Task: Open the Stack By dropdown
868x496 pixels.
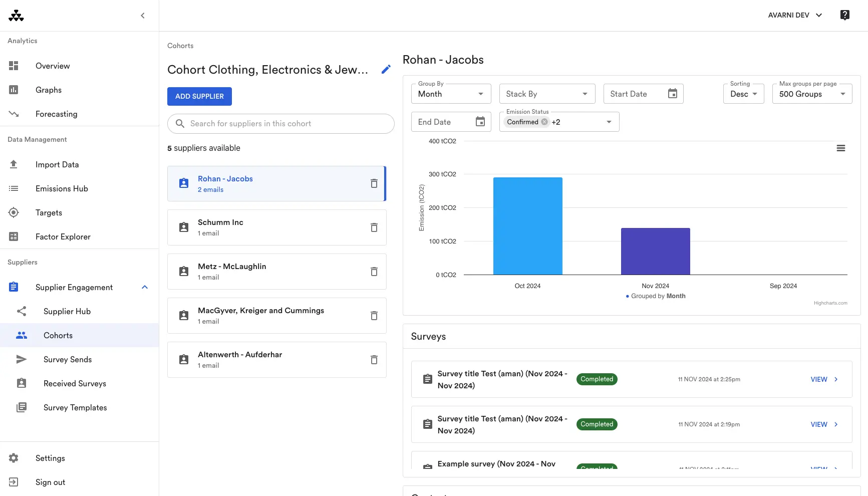Action: pyautogui.click(x=547, y=94)
